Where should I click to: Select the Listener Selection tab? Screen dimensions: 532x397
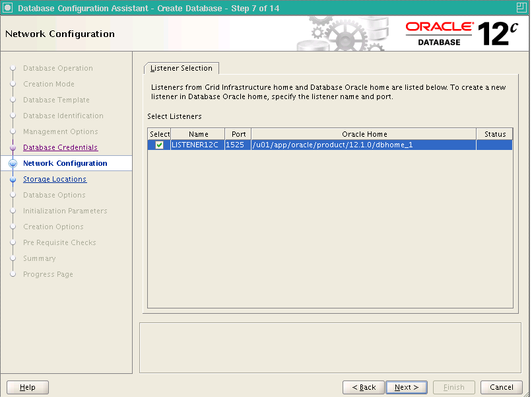coord(182,68)
